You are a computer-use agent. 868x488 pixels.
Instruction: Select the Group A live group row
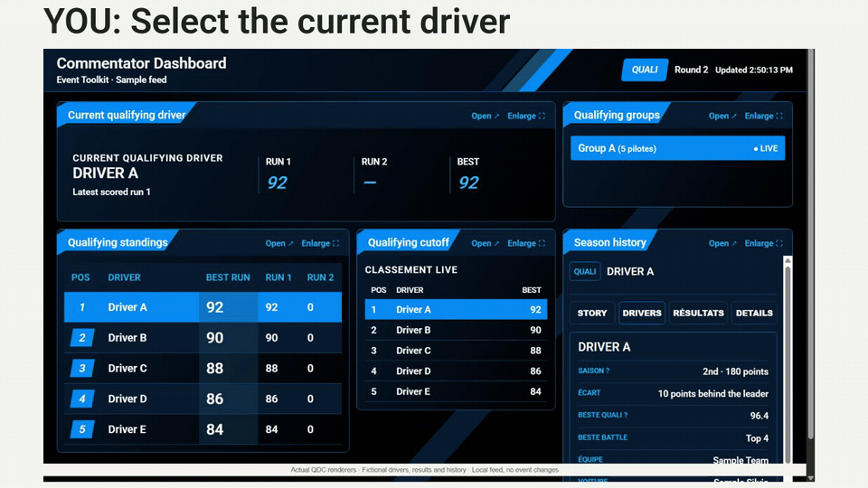coord(677,148)
